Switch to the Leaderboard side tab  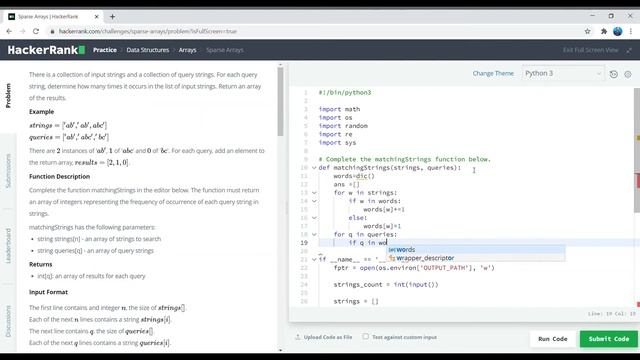pos(8,246)
